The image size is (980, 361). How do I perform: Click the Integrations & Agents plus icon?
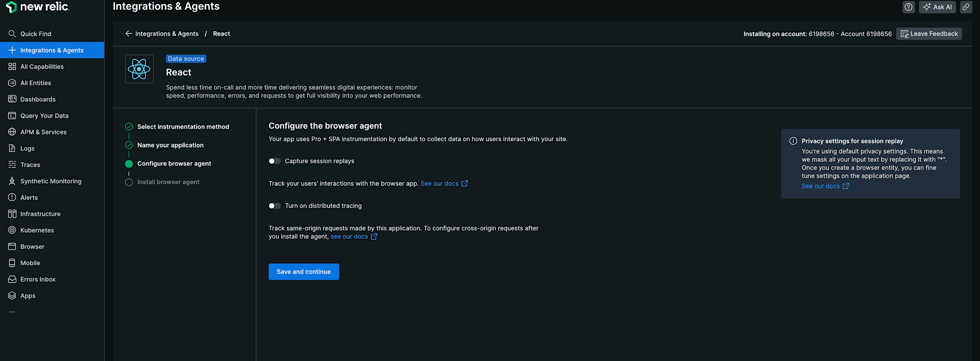(x=12, y=50)
